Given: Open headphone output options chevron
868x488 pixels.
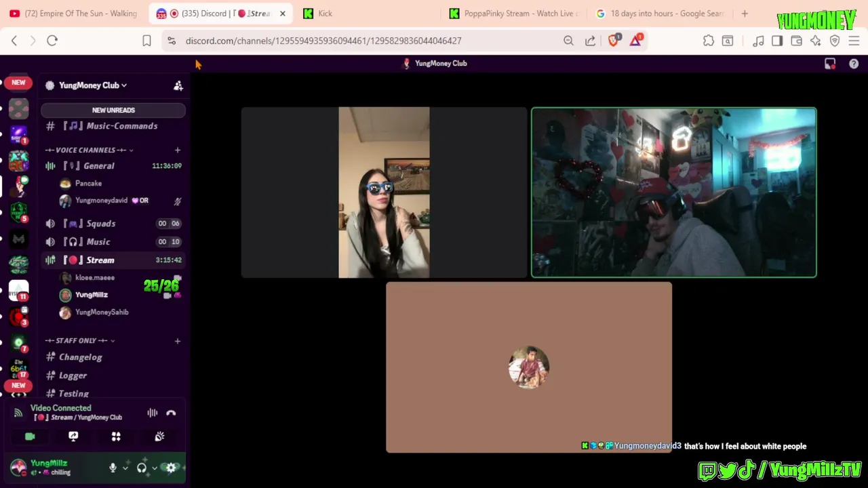Looking at the screenshot, I should click(x=155, y=468).
